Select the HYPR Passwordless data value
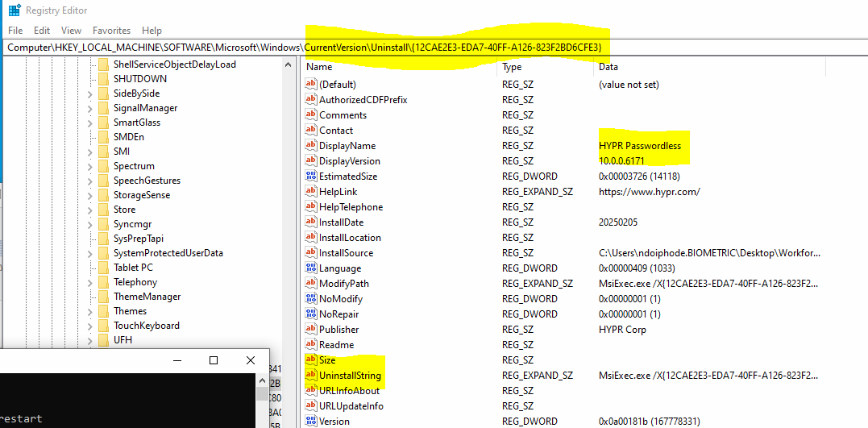Viewport: 868px width, 428px height. 640,146
